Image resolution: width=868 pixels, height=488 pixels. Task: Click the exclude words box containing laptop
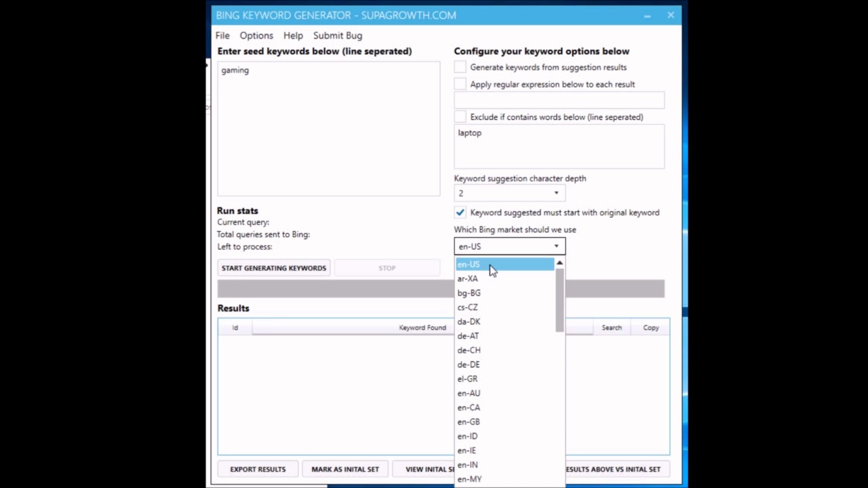(559, 146)
